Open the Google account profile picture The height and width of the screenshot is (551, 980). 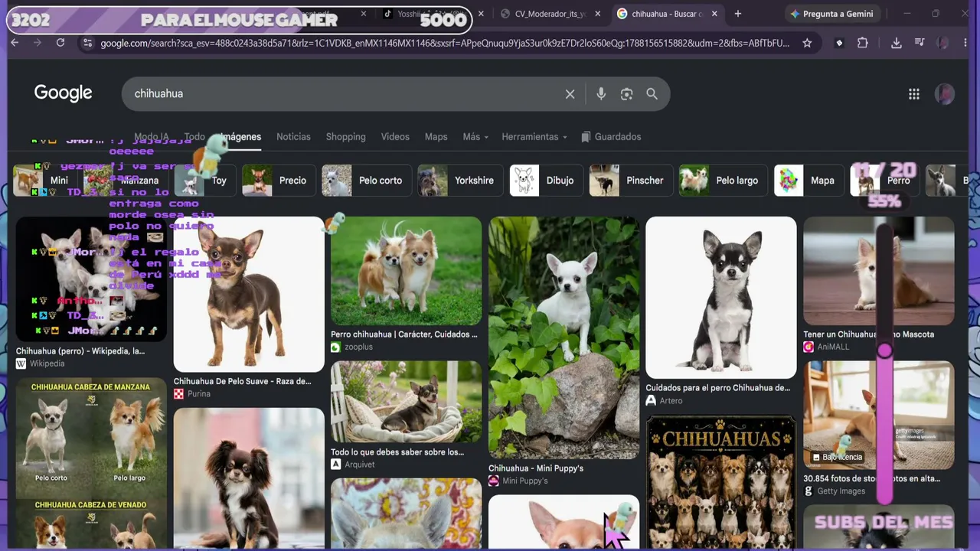tap(945, 93)
